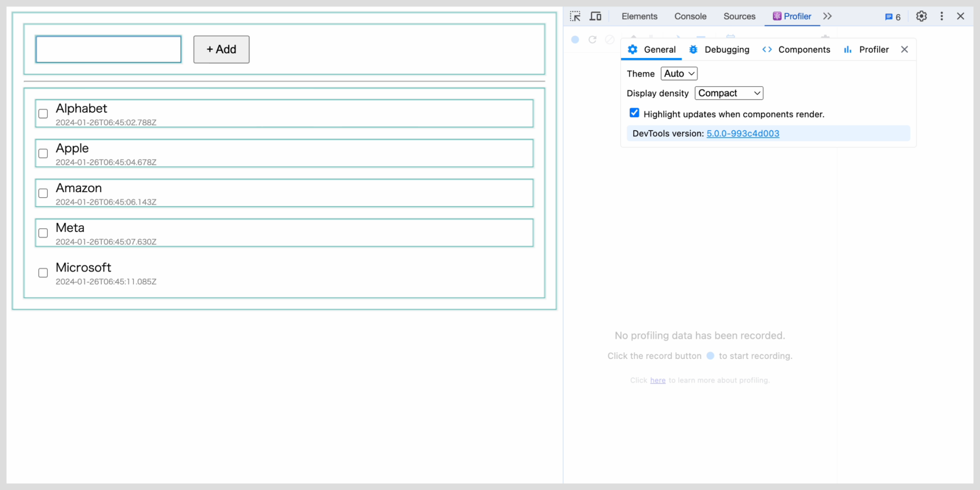Expand the hidden tabs with the chevron
980x490 pixels.
pos(828,16)
